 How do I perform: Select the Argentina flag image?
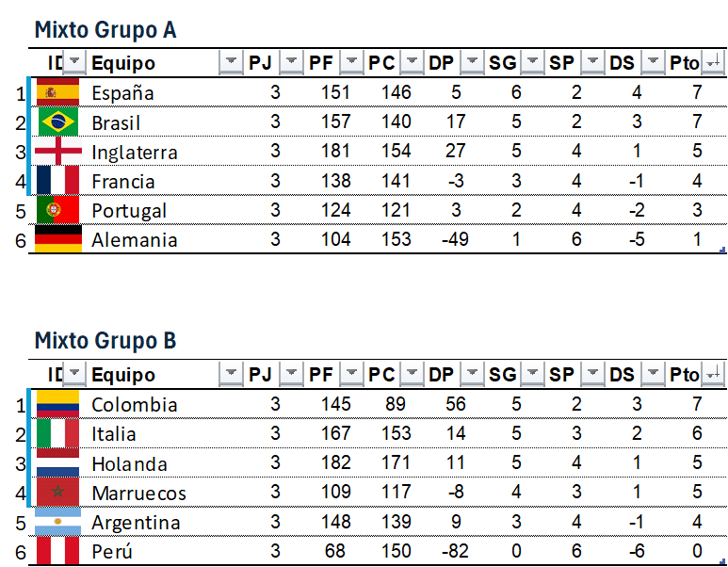(57, 522)
